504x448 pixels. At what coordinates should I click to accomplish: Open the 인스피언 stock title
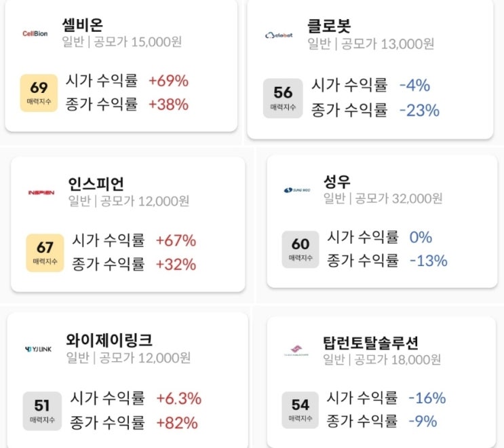pos(96,184)
